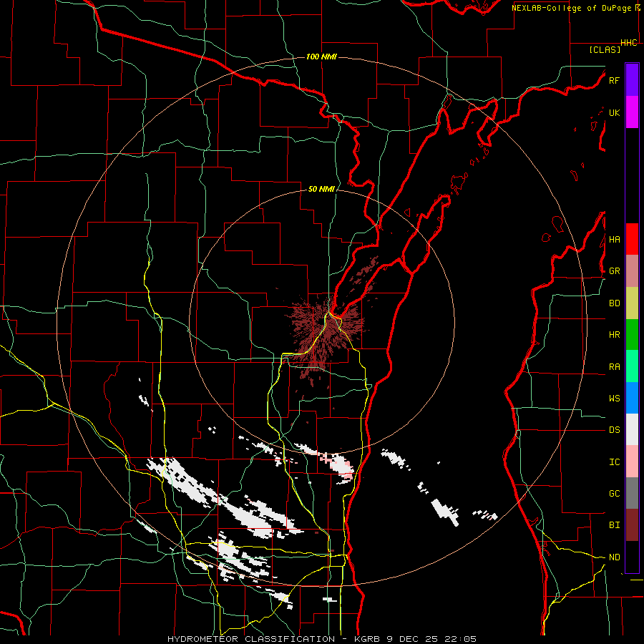644x644 pixels.
Task: Click the RF purple color swatch
Action: [632, 80]
